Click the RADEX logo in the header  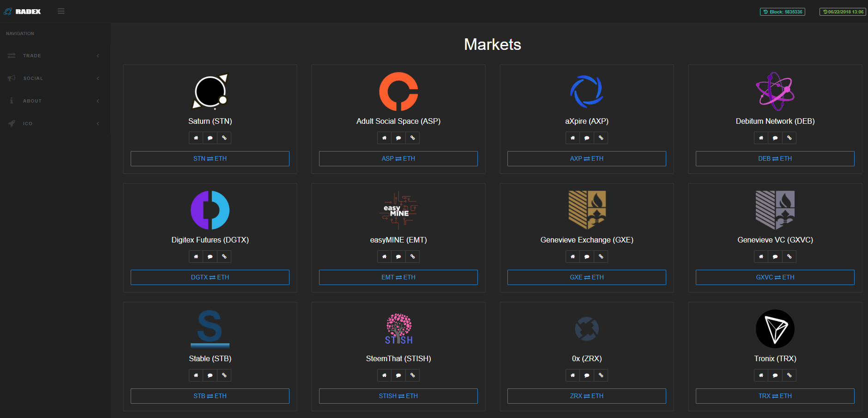[x=22, y=12]
